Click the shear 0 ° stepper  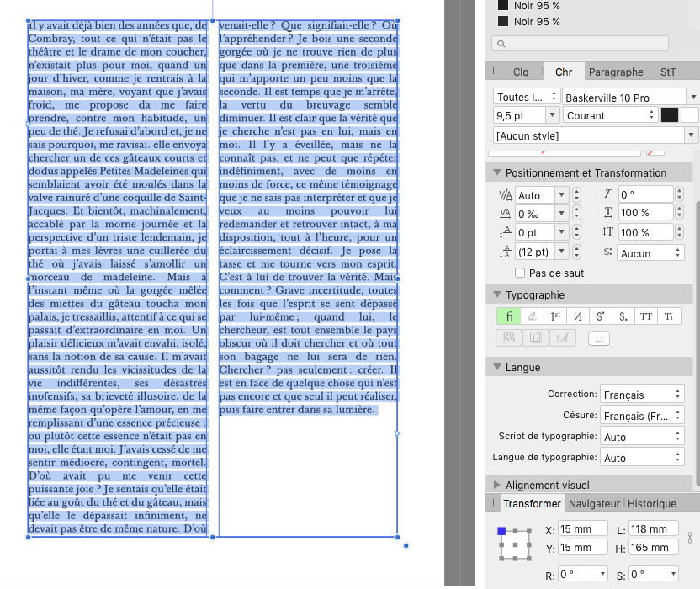pyautogui.click(x=680, y=194)
